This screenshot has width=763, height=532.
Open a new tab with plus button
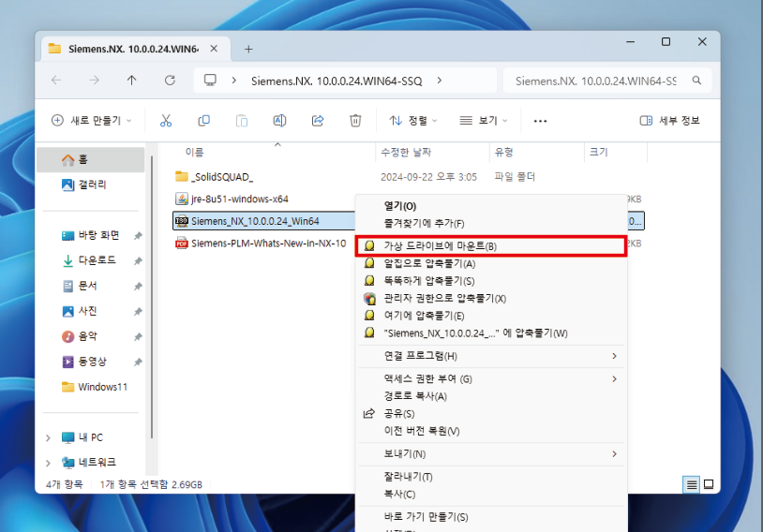248,49
